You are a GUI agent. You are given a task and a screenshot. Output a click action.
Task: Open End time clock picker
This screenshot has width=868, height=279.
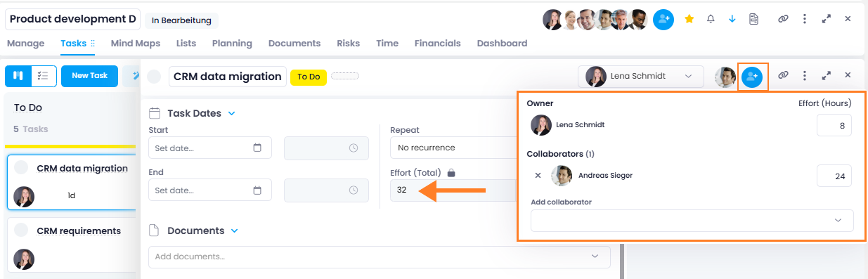coord(354,190)
